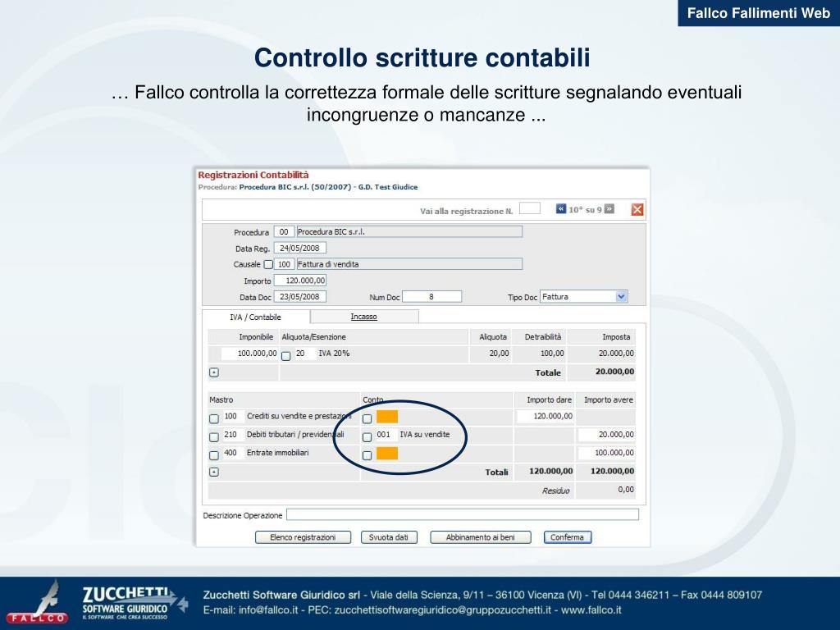Switch to the Incasso tab
The width and height of the screenshot is (840, 630).
(x=363, y=317)
